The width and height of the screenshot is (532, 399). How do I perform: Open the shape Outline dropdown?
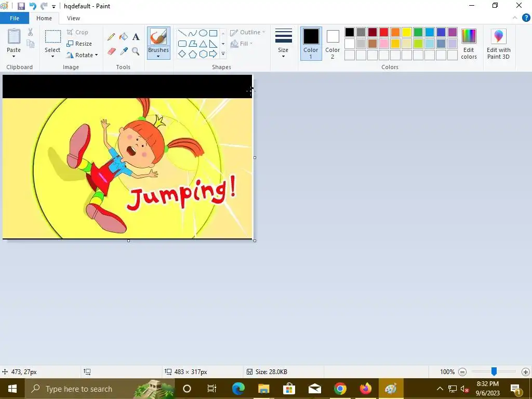click(x=247, y=32)
